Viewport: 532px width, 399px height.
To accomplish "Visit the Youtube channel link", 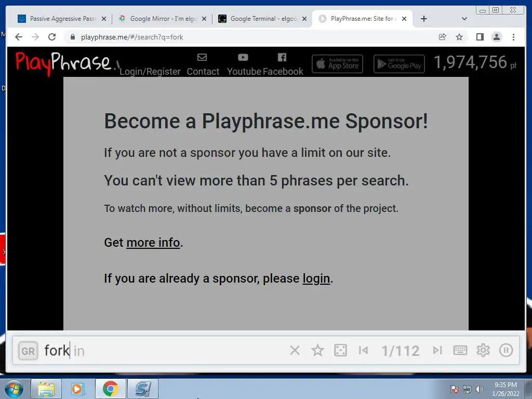I will (244, 65).
